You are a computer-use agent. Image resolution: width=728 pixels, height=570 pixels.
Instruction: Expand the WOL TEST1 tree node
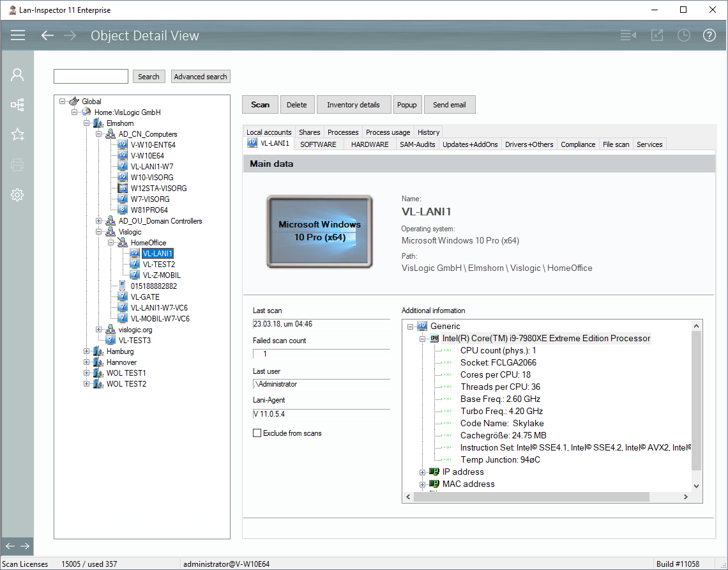87,373
